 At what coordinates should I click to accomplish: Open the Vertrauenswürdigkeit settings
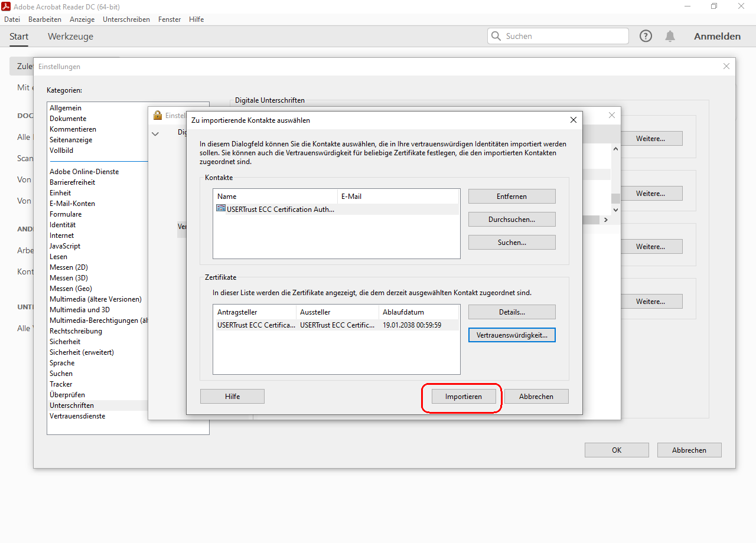click(511, 335)
